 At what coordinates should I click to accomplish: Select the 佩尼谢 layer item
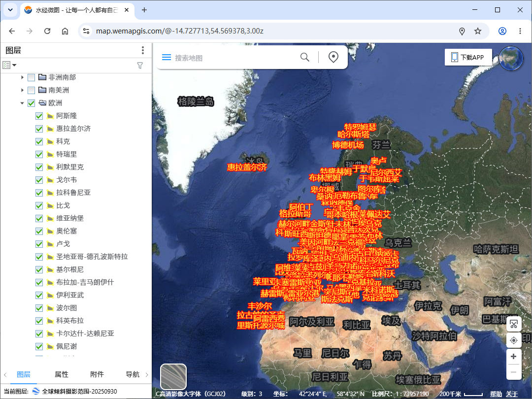pyautogui.click(x=66, y=346)
